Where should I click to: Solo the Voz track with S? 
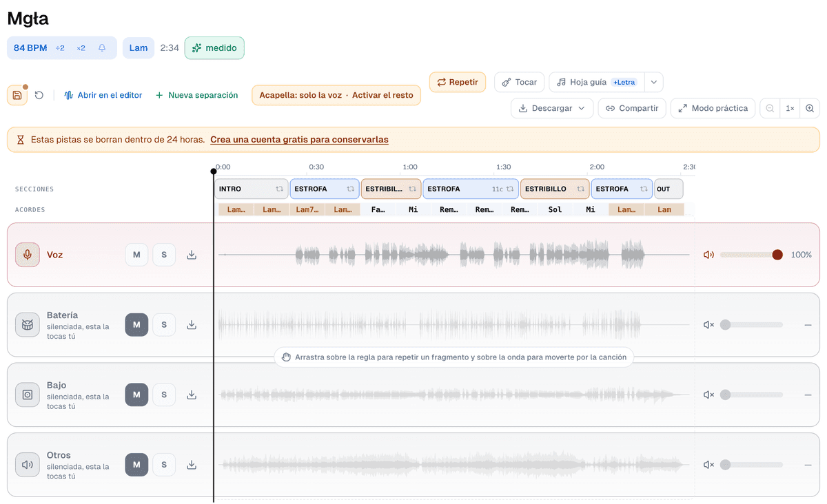click(x=164, y=255)
